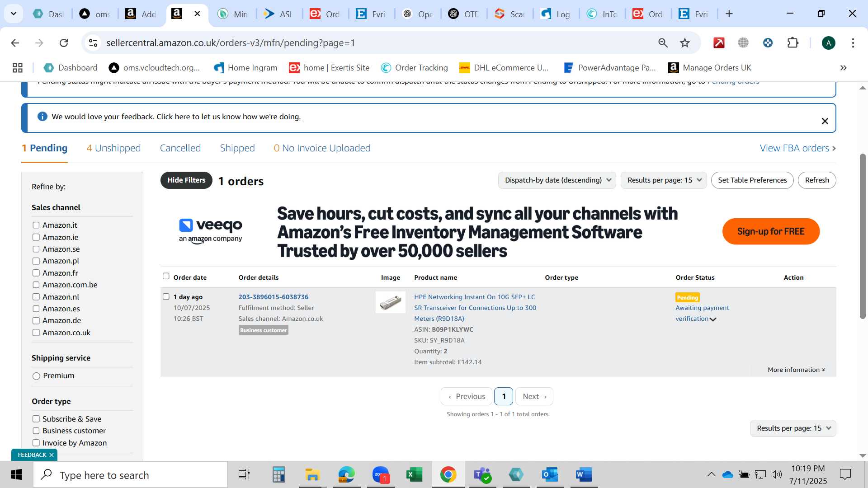Open Zoom from the taskbar
The width and height of the screenshot is (868, 488).
pyautogui.click(x=381, y=475)
